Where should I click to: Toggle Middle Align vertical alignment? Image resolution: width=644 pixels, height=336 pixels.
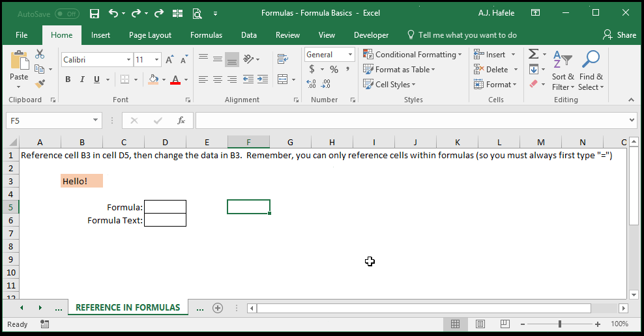218,59
